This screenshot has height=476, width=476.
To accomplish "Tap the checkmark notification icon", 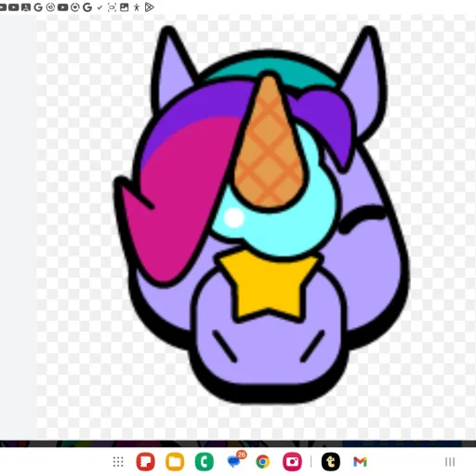I will coord(99,7).
